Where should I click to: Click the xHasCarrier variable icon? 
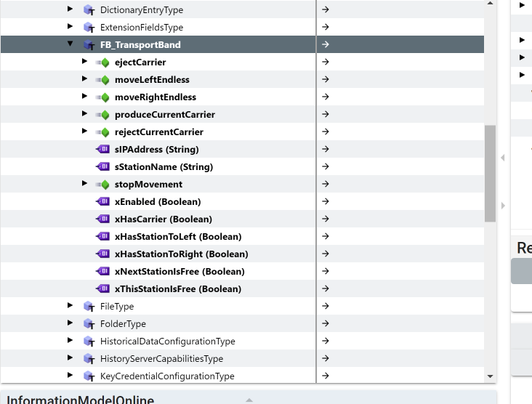click(102, 219)
